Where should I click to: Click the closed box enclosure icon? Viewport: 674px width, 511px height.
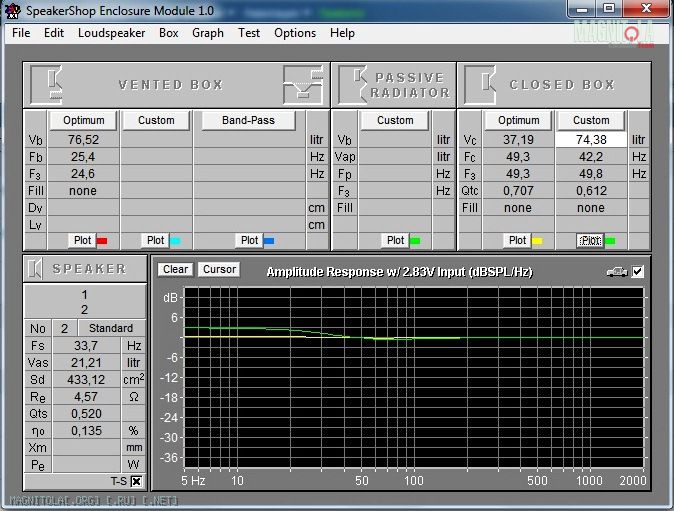(480, 85)
